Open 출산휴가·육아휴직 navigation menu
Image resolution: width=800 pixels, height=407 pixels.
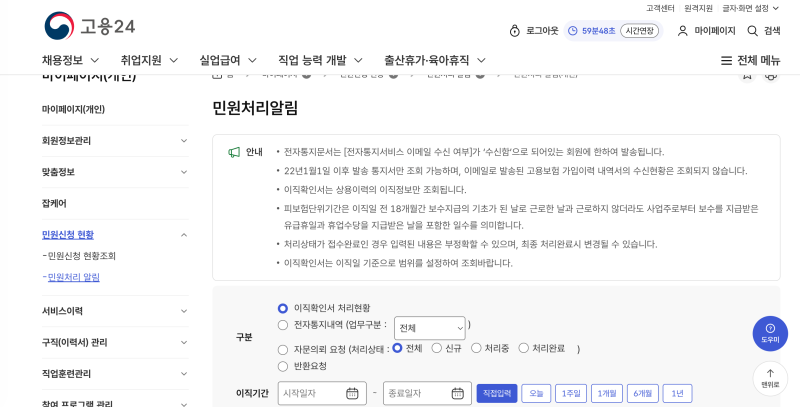coord(435,60)
